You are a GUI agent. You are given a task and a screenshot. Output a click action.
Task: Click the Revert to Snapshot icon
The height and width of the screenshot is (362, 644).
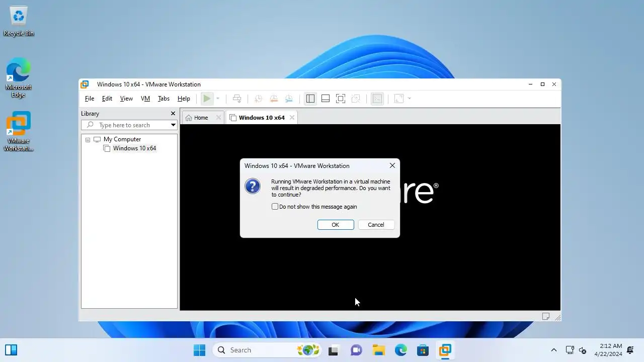point(273,99)
